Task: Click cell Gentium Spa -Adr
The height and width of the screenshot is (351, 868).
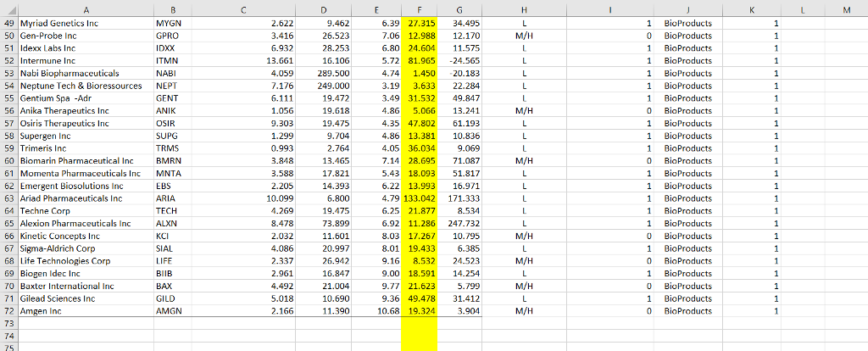Action: 86,98
